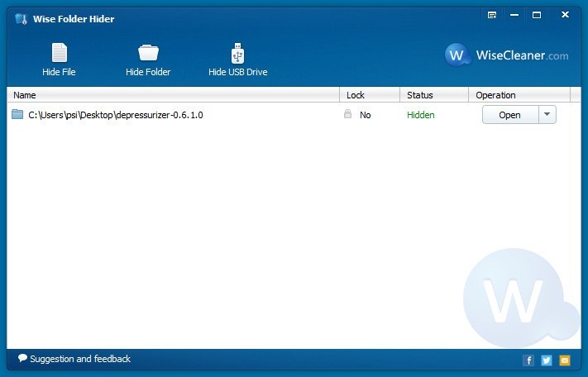Minimize the Wise Folder Hider window
This screenshot has height=377, width=588.
[514, 15]
